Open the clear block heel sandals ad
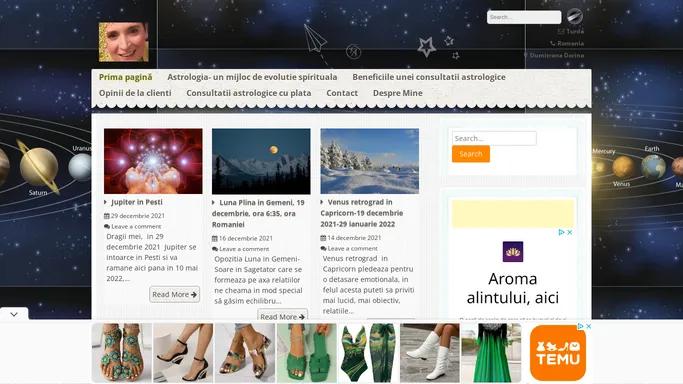The width and height of the screenshot is (683, 384). [x=245, y=353]
